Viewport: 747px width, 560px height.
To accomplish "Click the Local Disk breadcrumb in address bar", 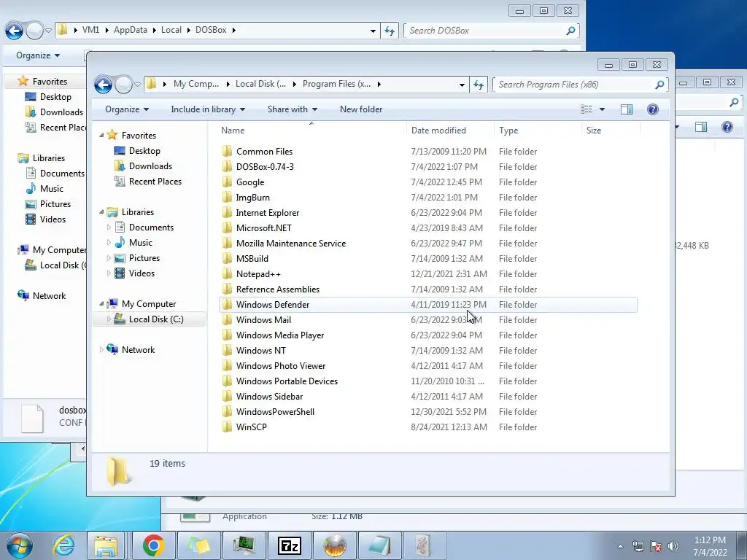I will click(260, 84).
